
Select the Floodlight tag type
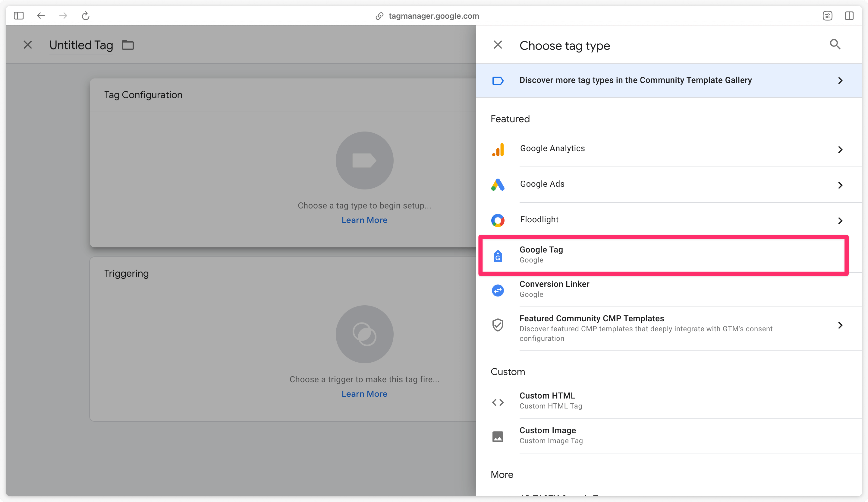(669, 220)
